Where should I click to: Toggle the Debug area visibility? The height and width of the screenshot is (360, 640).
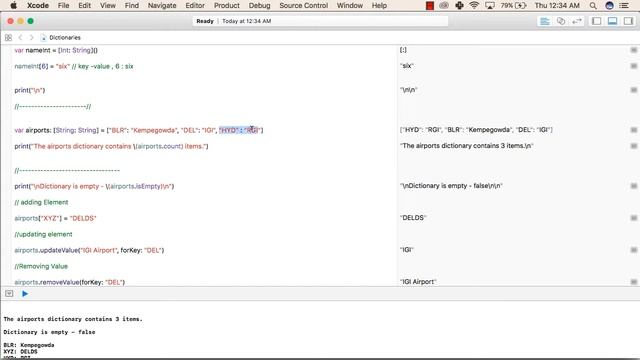(x=612, y=21)
